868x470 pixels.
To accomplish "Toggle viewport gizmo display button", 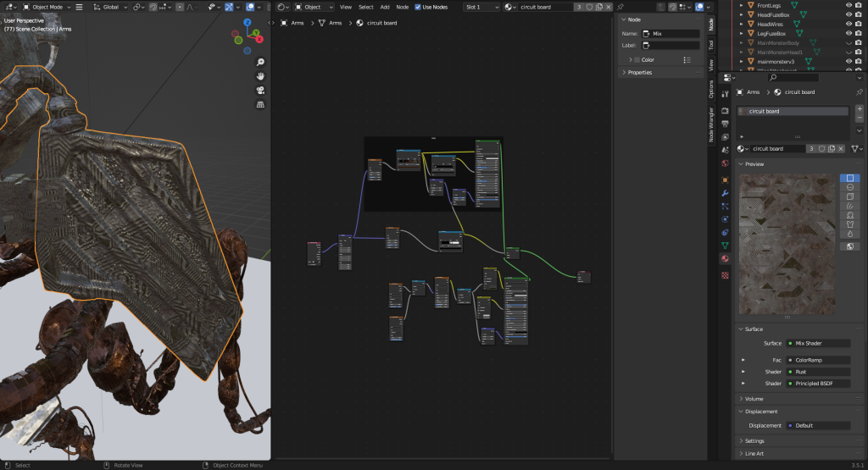I will (229, 7).
